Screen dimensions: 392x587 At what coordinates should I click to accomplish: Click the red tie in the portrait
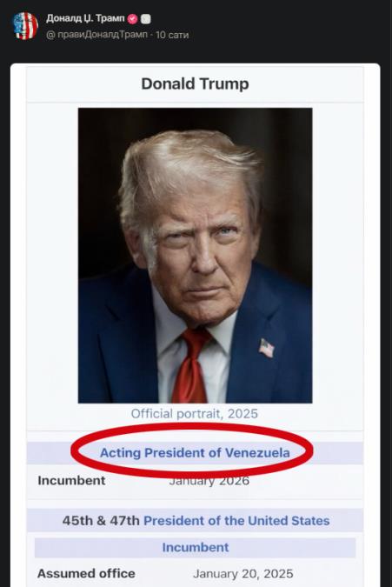coord(191,365)
